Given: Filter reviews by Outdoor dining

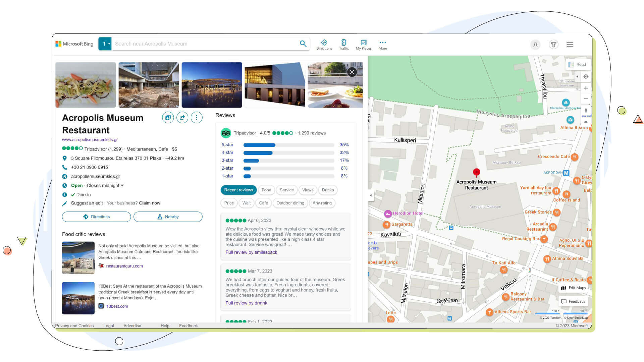Looking at the screenshot, I should (x=290, y=203).
